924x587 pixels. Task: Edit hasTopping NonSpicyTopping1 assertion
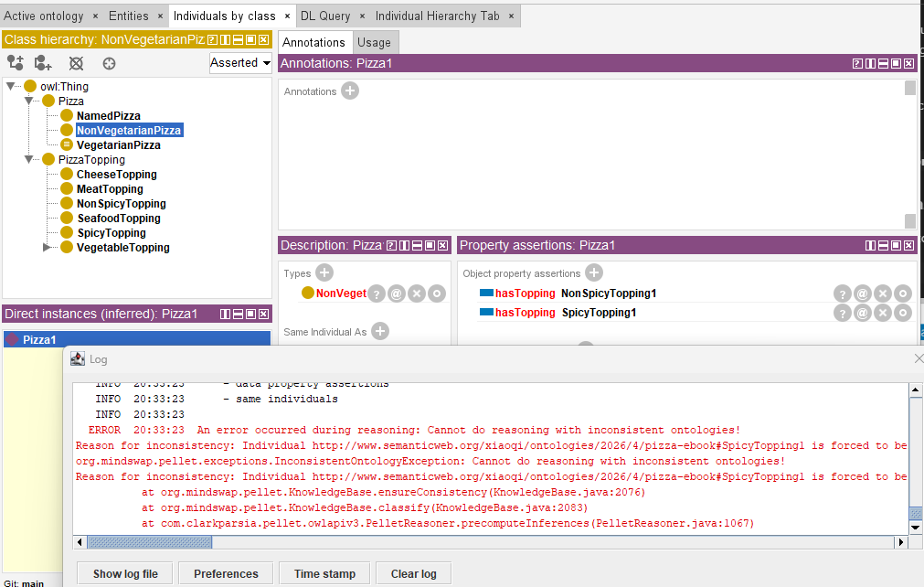903,293
